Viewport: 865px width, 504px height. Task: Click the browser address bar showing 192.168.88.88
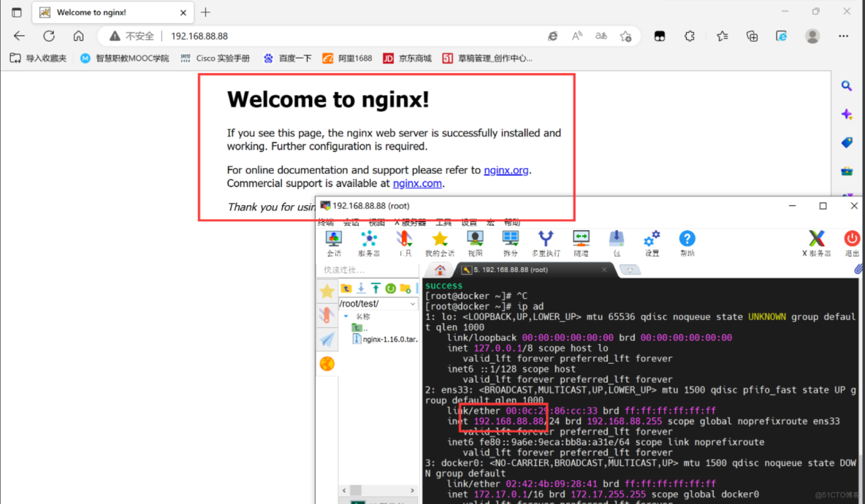353,36
